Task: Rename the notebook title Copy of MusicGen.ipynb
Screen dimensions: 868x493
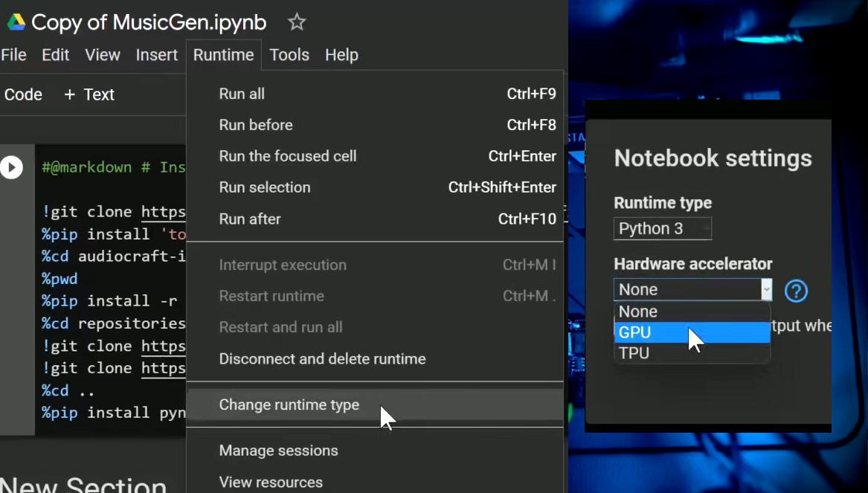Action: click(x=149, y=22)
